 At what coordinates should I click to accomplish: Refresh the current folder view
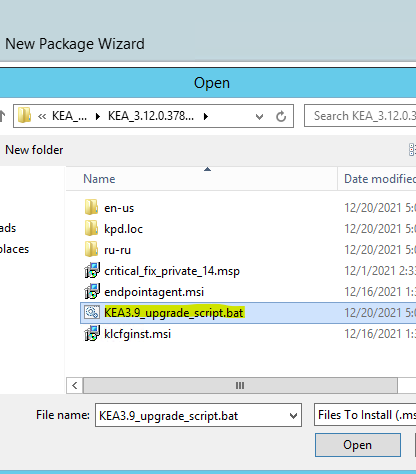coord(281,116)
